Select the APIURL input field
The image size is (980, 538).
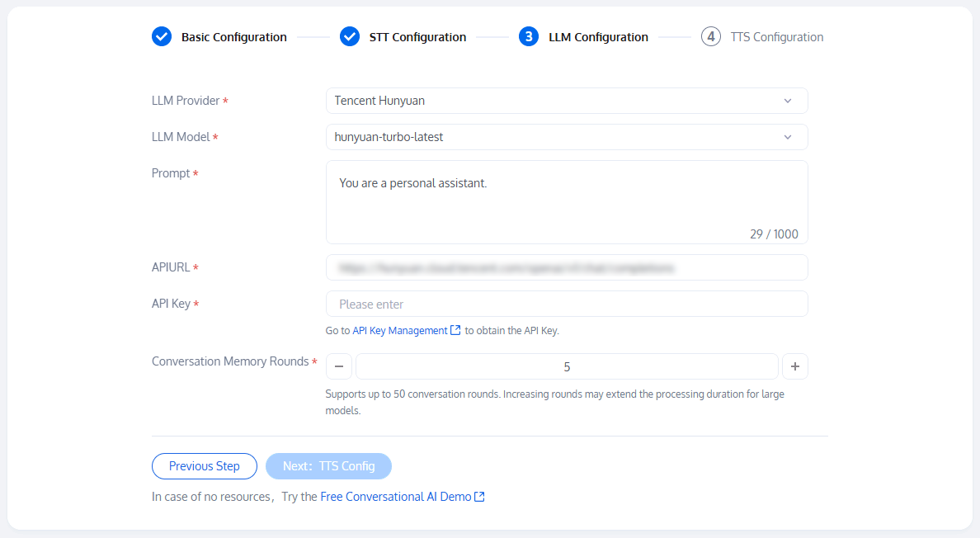[567, 267]
